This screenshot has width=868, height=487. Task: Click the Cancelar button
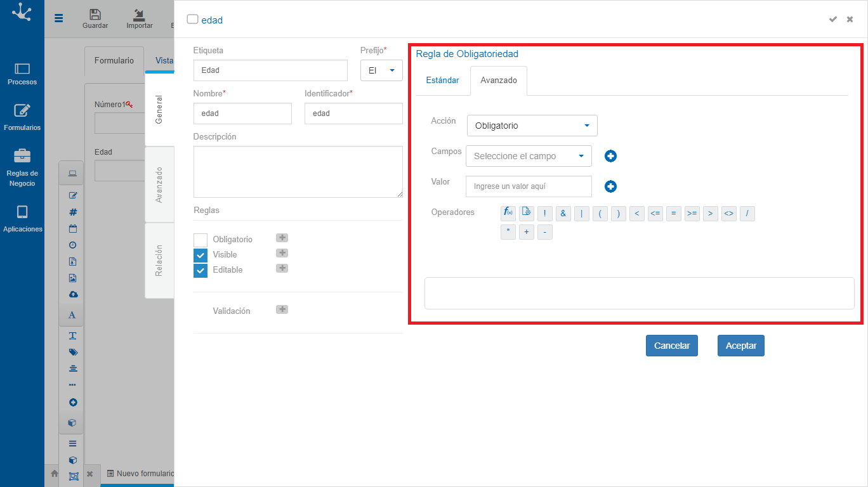pos(672,346)
